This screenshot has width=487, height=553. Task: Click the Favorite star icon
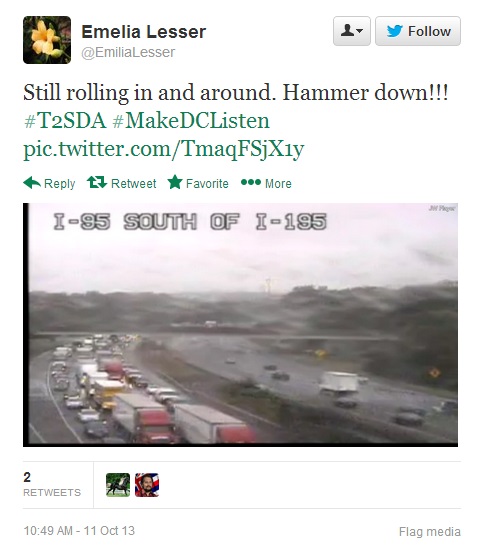coord(175,182)
